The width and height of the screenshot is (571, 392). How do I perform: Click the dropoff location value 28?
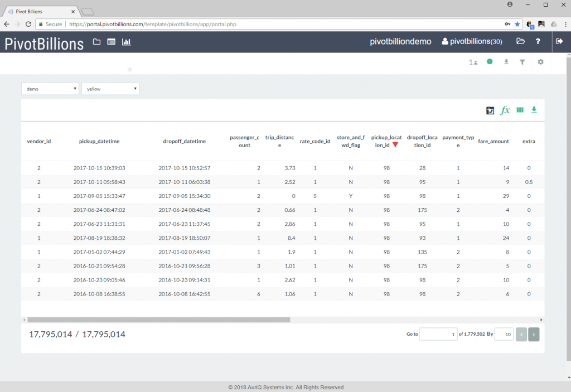pyautogui.click(x=423, y=168)
